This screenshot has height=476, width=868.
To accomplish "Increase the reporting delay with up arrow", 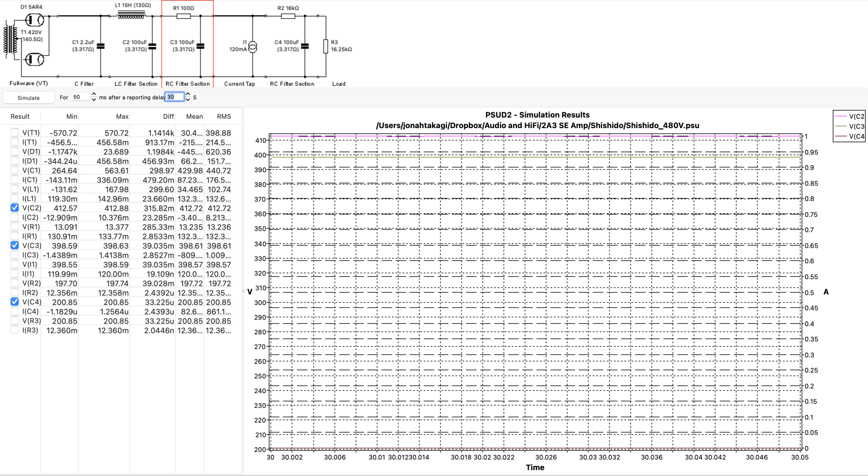I will 188,94.
